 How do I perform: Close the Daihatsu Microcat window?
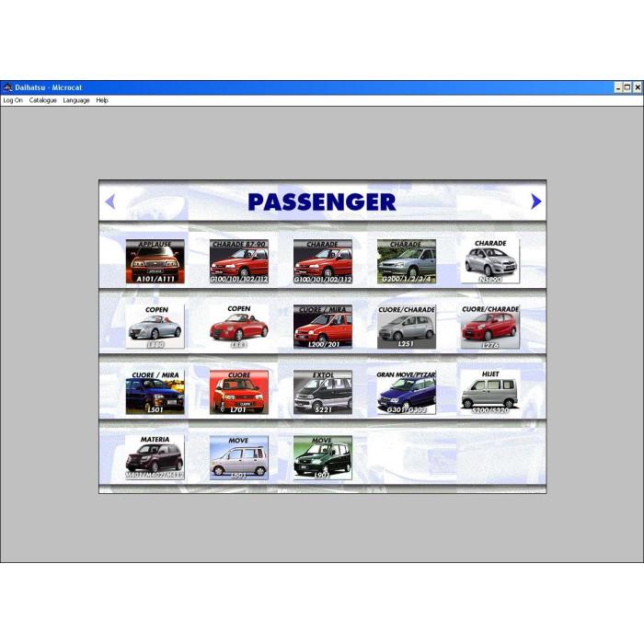tap(637, 87)
